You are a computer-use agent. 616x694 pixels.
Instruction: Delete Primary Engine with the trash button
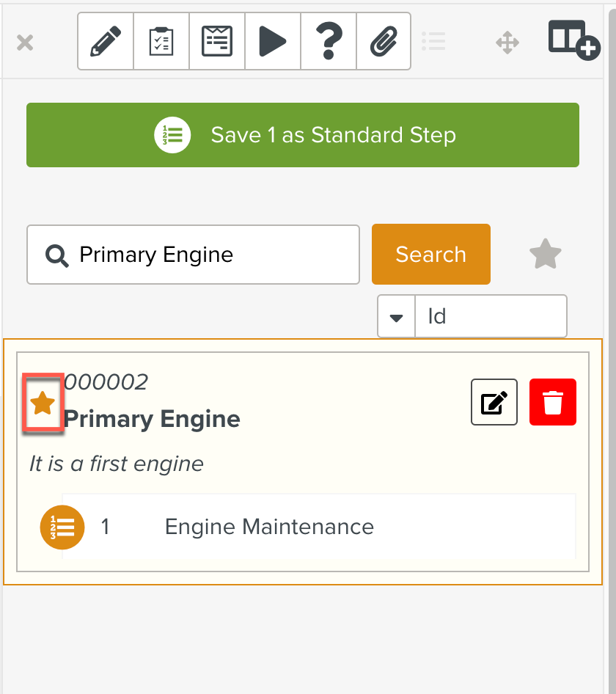pyautogui.click(x=552, y=402)
